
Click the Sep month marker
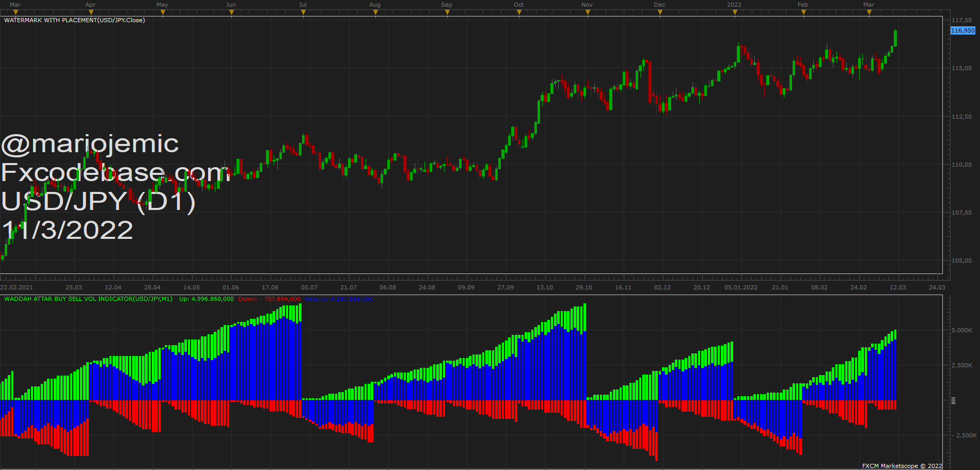[447, 12]
